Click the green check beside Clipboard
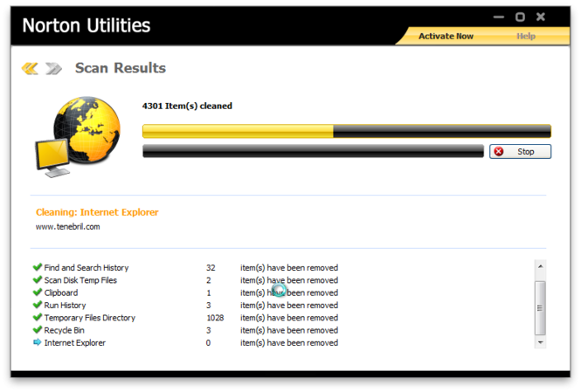 37,292
